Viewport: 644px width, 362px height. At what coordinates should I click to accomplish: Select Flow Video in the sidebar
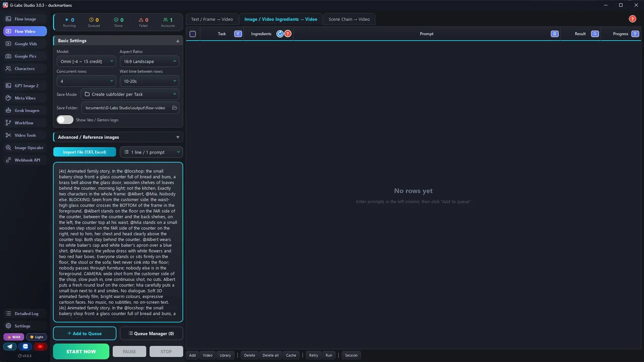(25, 31)
